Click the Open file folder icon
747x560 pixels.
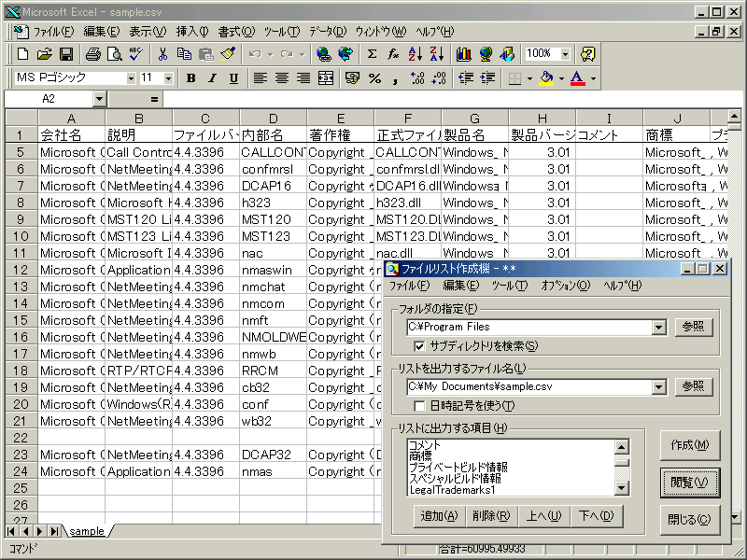[x=44, y=54]
